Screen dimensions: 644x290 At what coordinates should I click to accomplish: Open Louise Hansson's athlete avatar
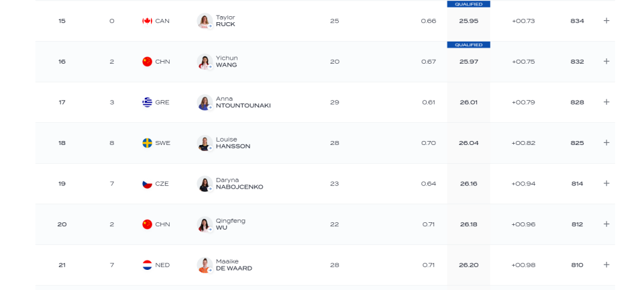[x=205, y=143]
